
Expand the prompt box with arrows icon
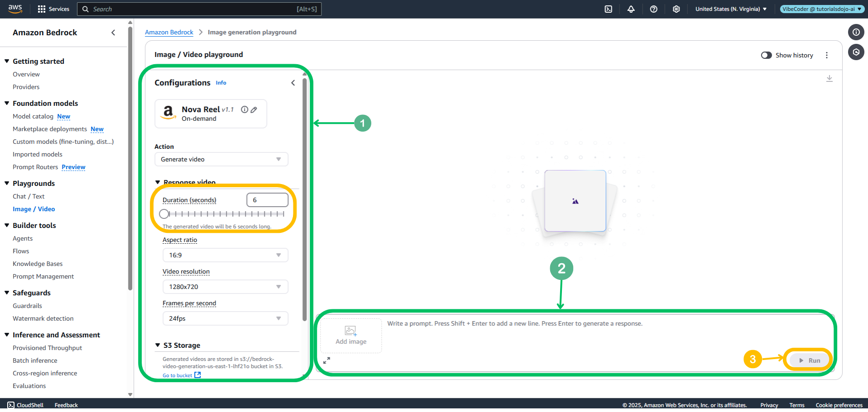(x=326, y=360)
